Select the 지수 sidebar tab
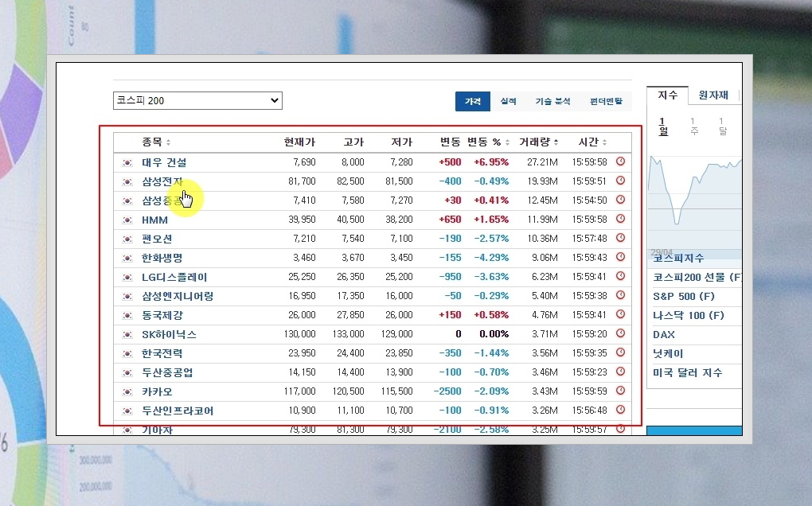This screenshot has height=506, width=812. tap(668, 95)
